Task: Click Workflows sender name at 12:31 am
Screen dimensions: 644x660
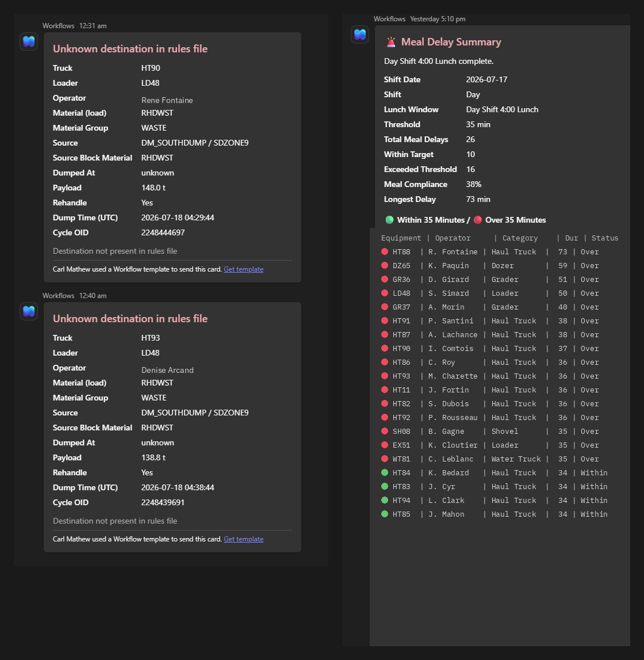Action: pos(59,26)
